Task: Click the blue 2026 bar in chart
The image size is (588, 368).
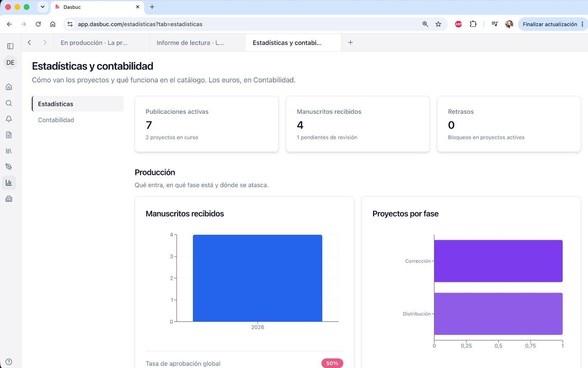Action: point(257,278)
